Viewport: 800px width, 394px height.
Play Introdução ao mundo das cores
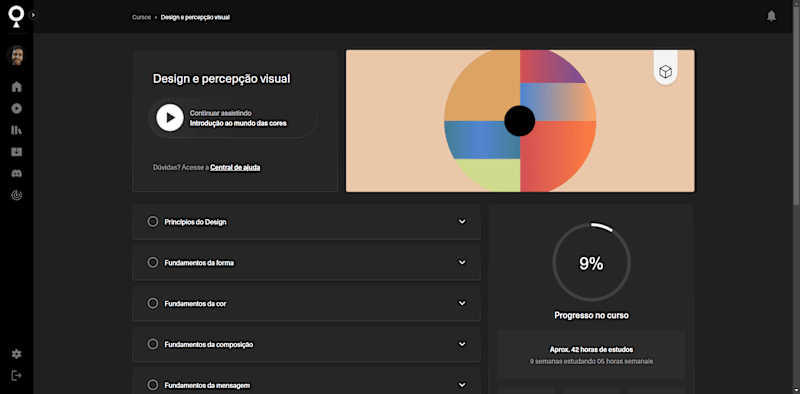[x=170, y=118]
